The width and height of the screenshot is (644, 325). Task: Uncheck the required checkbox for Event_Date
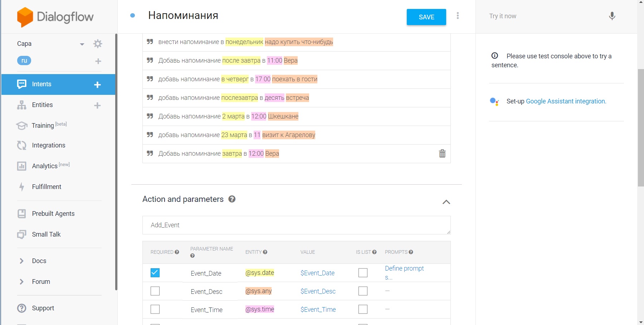(x=155, y=273)
